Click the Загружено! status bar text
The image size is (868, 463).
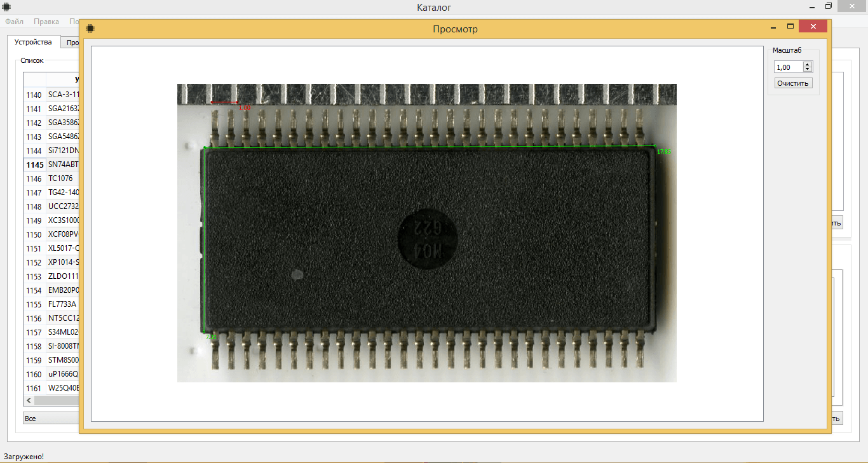point(24,456)
